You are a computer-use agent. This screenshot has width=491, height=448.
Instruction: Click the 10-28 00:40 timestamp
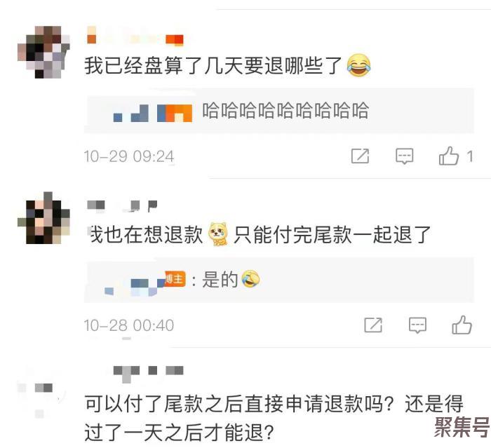pos(129,325)
